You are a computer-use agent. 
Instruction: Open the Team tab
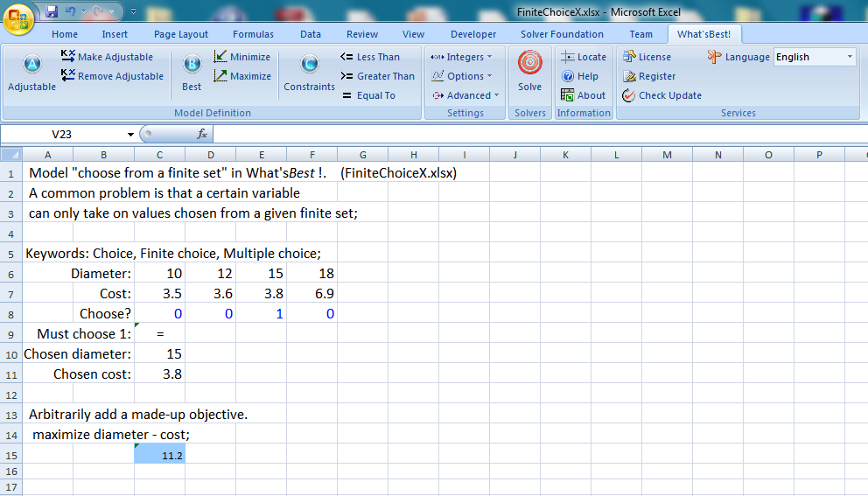(x=641, y=34)
